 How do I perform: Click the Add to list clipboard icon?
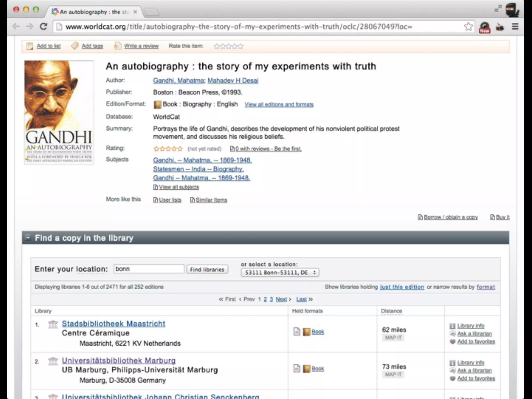[x=30, y=46]
